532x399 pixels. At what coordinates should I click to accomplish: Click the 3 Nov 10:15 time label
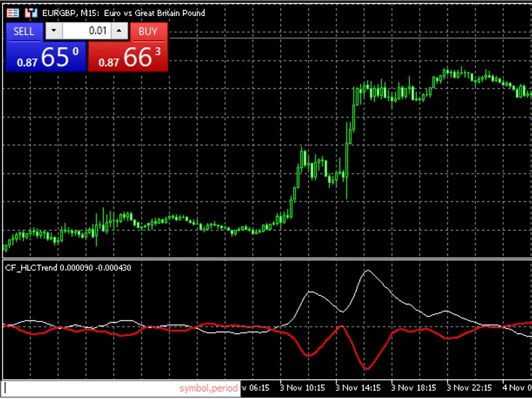point(303,388)
